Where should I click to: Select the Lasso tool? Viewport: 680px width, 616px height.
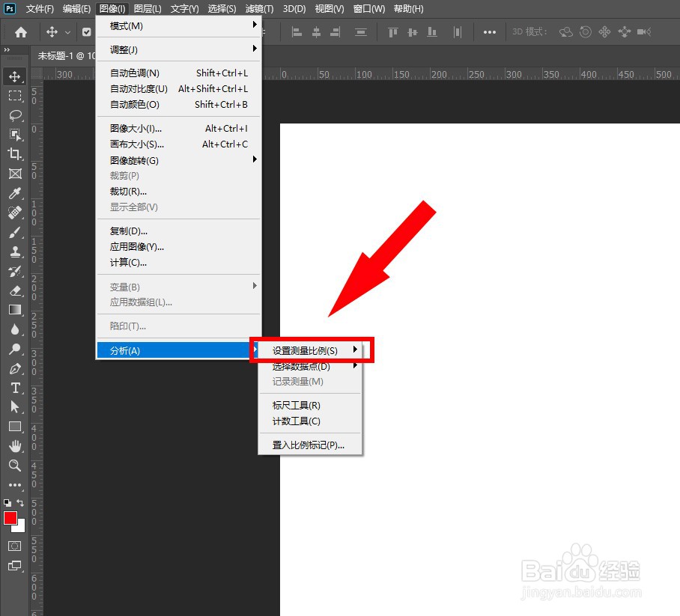pos(15,115)
